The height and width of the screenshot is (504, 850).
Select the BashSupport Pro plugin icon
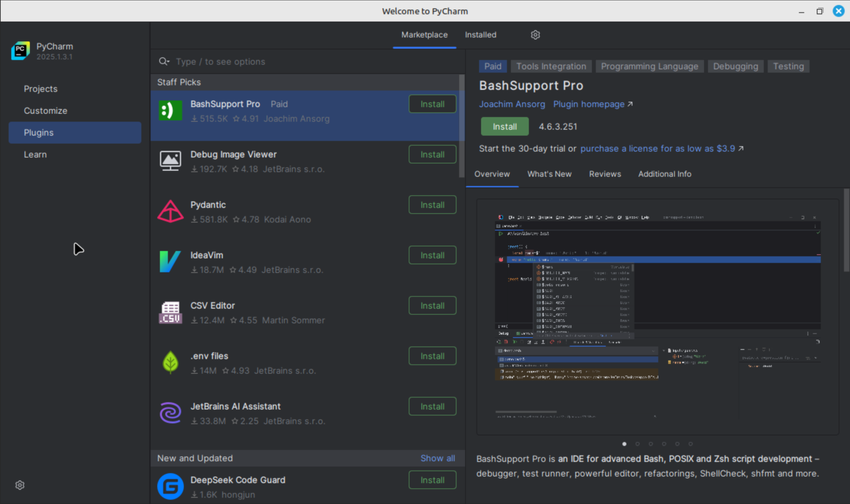[x=170, y=110]
